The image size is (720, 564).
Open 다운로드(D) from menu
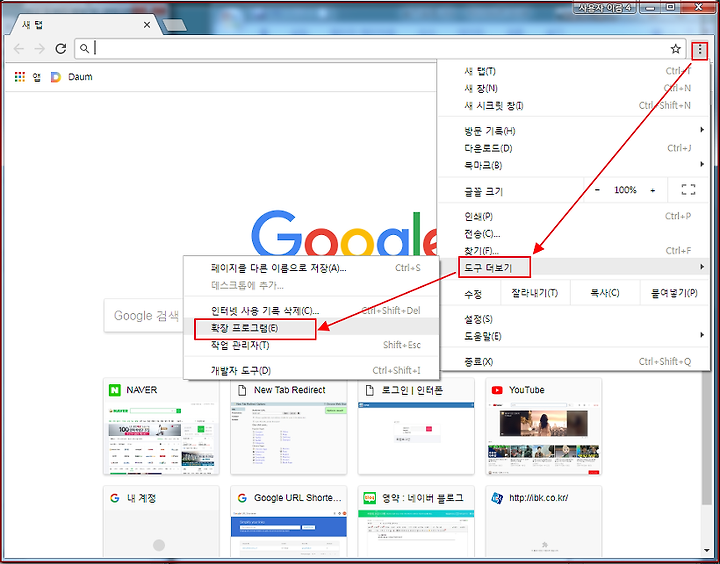[574, 148]
